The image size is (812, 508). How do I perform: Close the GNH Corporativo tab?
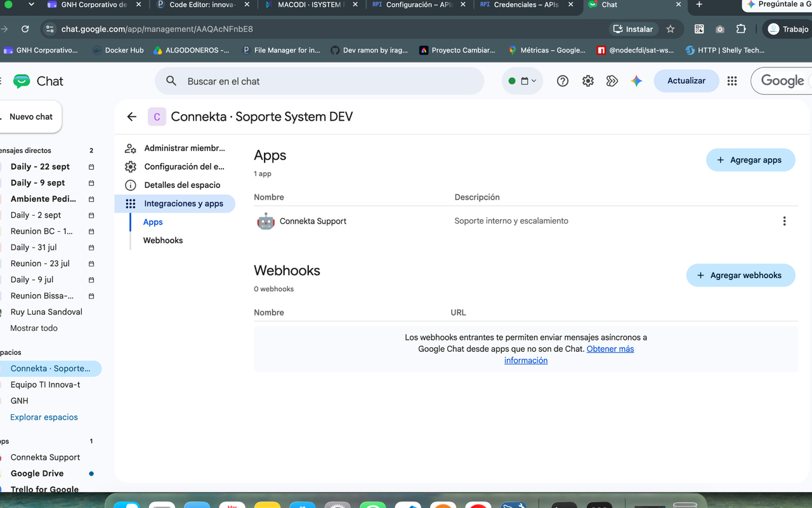pos(139,4)
